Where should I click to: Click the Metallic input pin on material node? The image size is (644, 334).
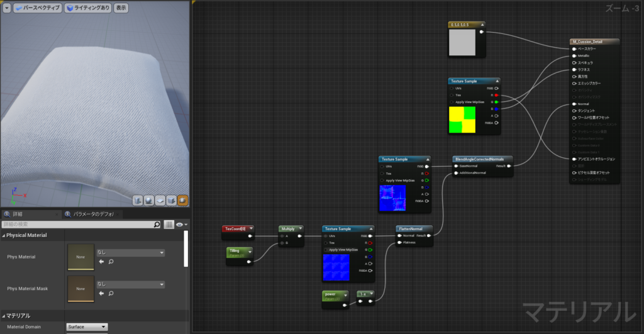coord(574,56)
